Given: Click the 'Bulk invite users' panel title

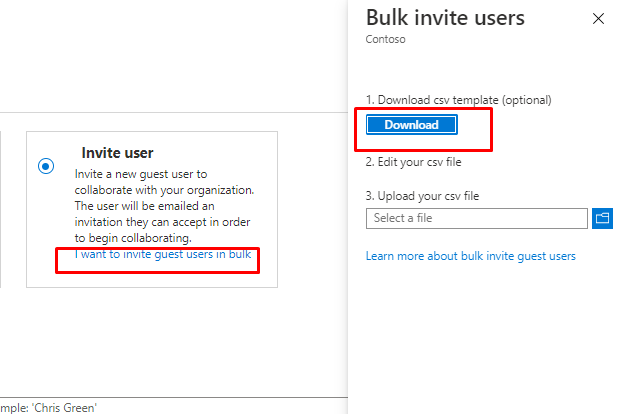Looking at the screenshot, I should [x=445, y=18].
